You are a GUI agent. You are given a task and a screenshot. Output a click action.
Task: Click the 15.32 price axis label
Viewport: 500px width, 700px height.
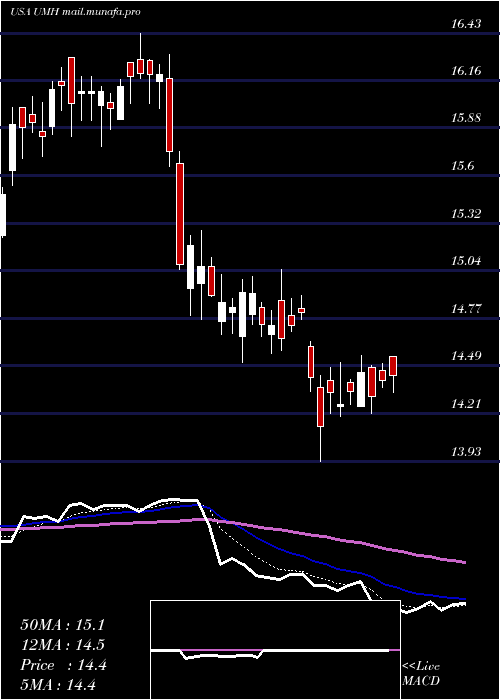(x=466, y=213)
